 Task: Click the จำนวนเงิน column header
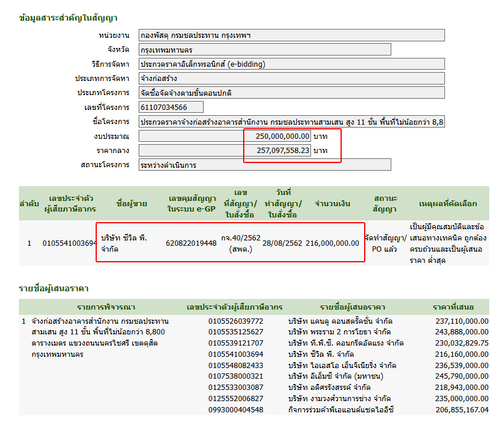pos(333,203)
